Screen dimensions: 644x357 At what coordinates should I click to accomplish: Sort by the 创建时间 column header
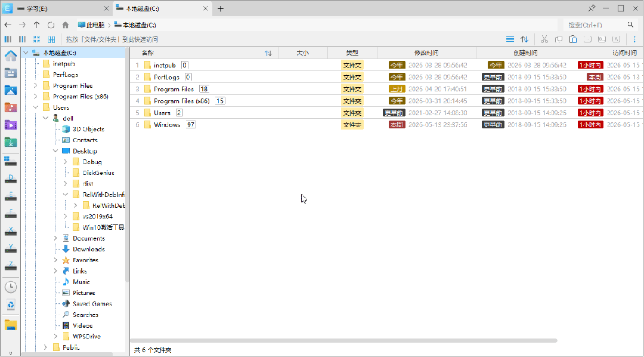pos(525,53)
